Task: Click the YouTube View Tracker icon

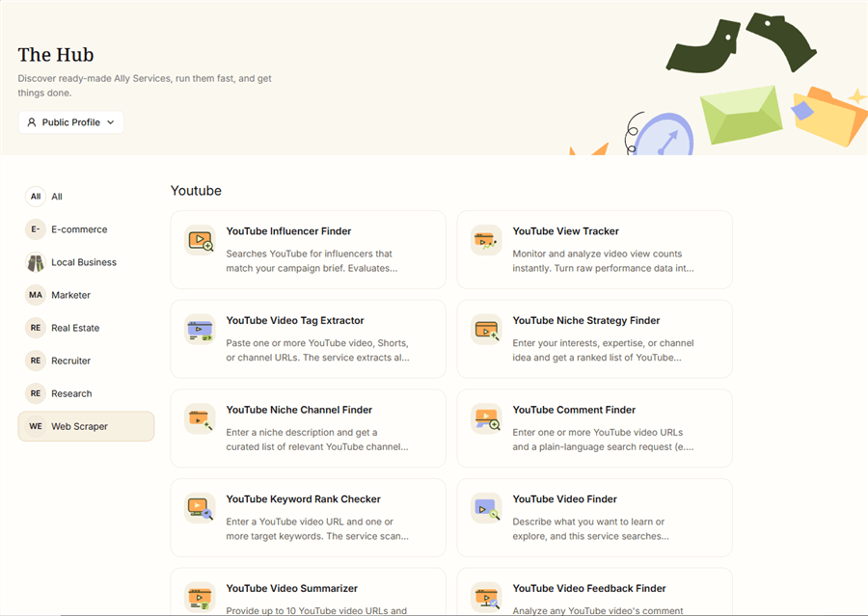Action: 486,240
